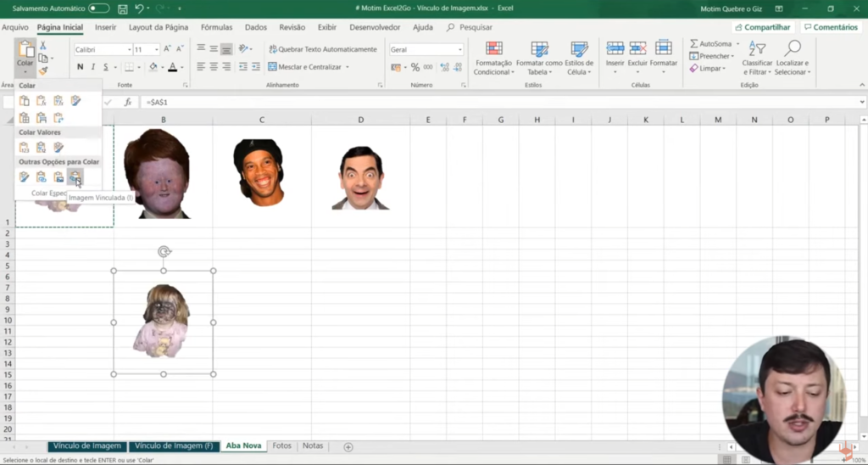Pick Keep Source Formatting paste option
Screen dimensions: 868x465
point(75,100)
